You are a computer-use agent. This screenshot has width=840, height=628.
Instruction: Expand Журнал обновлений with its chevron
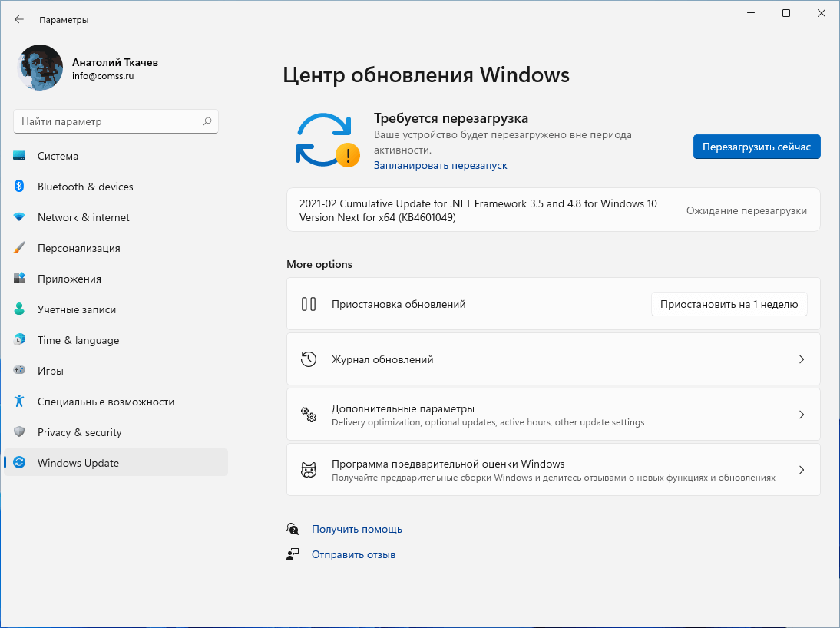(x=801, y=359)
